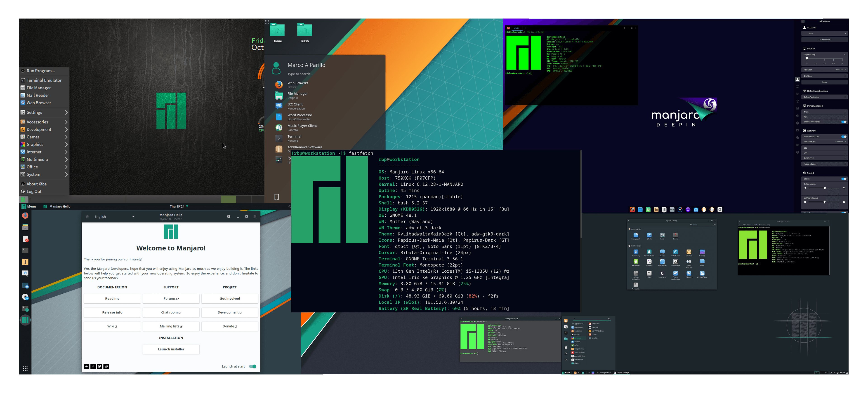Click the Release info button
Viewport: 868px width, 393px height.
[x=112, y=313]
